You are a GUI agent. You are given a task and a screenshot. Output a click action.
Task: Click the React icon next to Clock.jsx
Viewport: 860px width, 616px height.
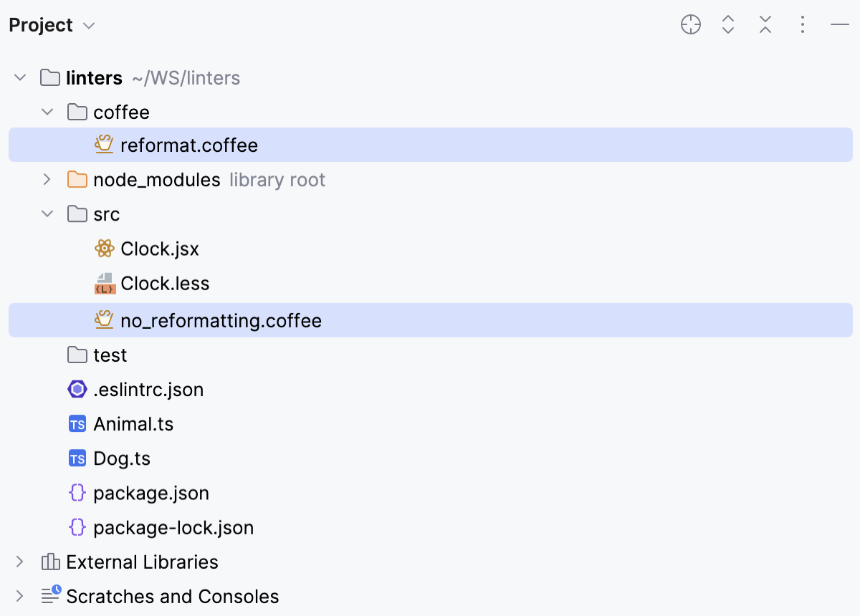[x=104, y=249]
